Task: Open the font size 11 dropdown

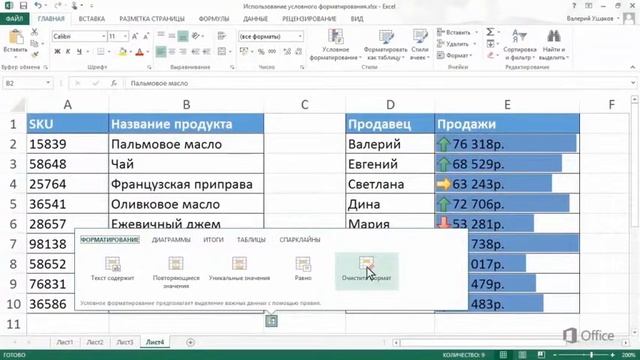Action: click(125, 36)
